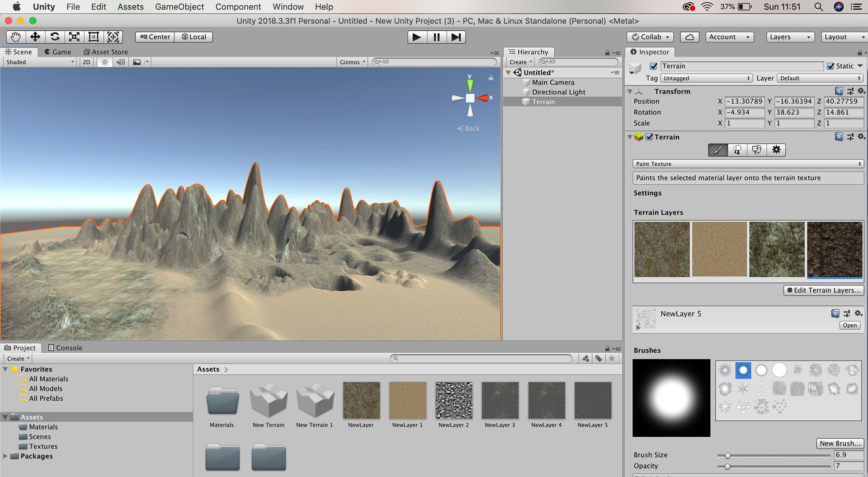
Task: Open the Component menu
Action: click(238, 7)
